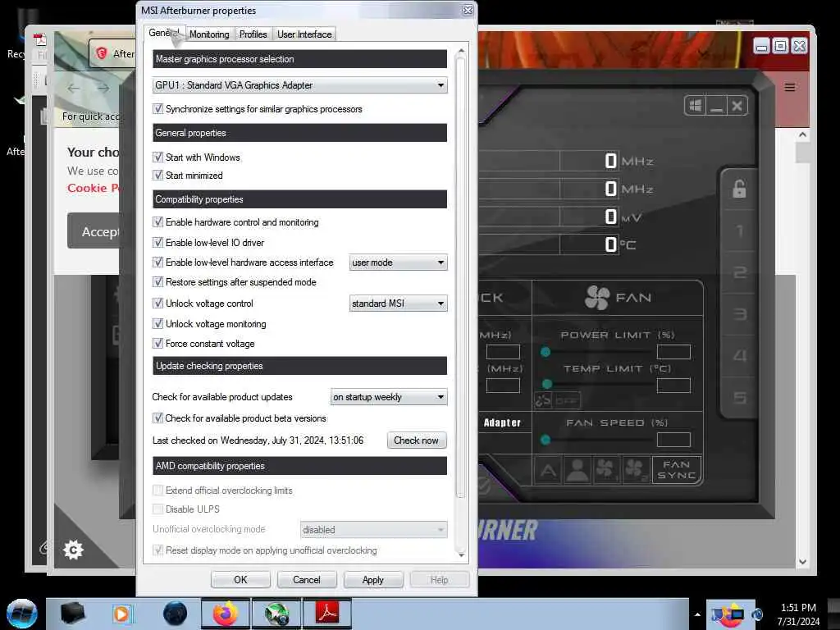The image size is (840, 630).
Task: Switch to the Monitoring tab
Action: click(x=209, y=34)
